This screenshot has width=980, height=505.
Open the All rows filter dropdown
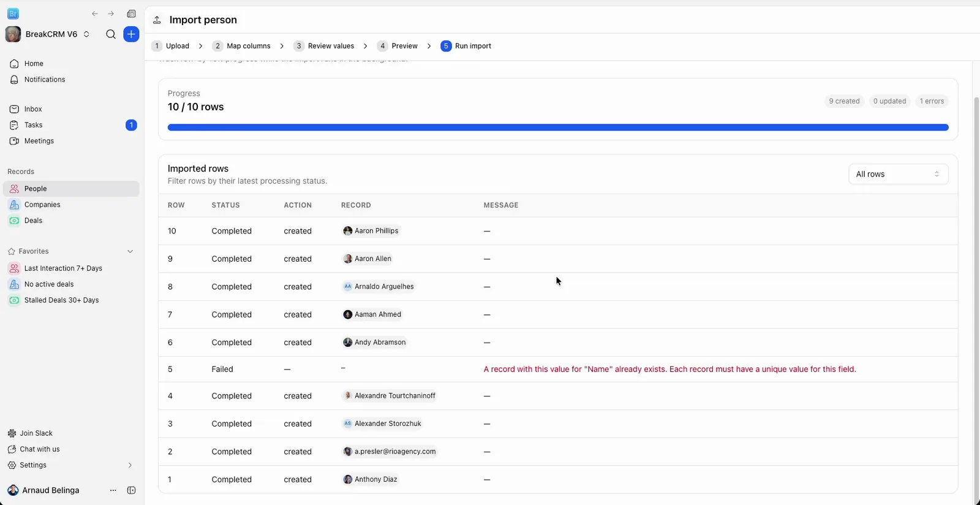point(898,174)
